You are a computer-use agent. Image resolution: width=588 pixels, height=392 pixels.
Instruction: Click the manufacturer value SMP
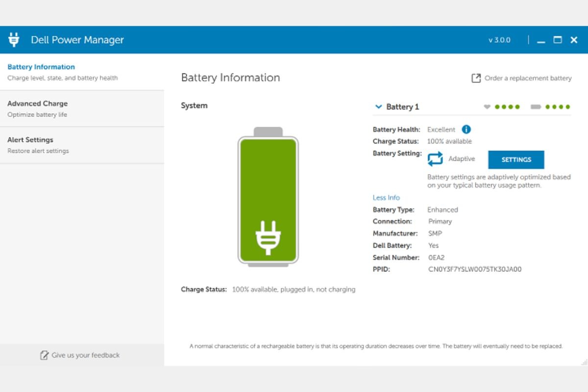[x=435, y=234]
